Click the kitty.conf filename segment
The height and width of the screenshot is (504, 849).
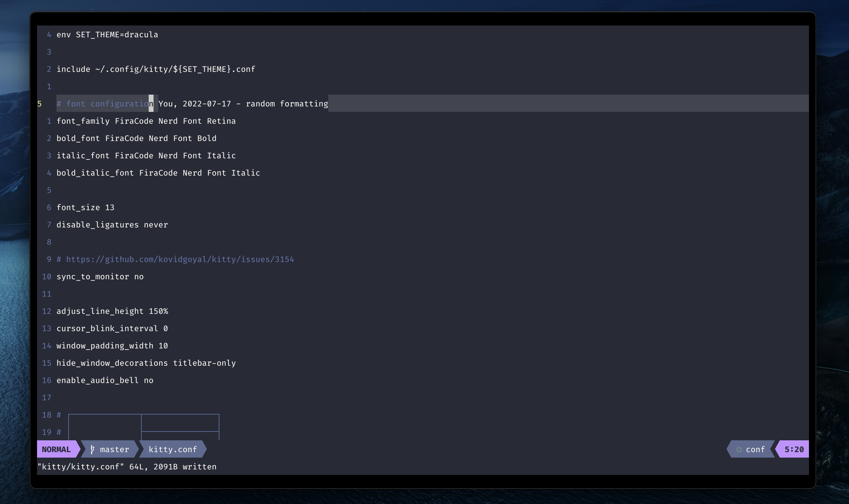[x=173, y=449]
